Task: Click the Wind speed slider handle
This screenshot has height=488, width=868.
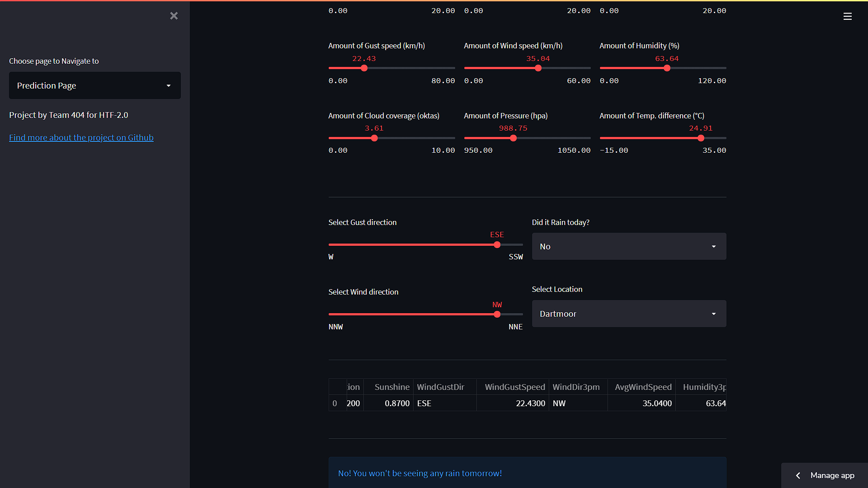Action: tap(538, 68)
